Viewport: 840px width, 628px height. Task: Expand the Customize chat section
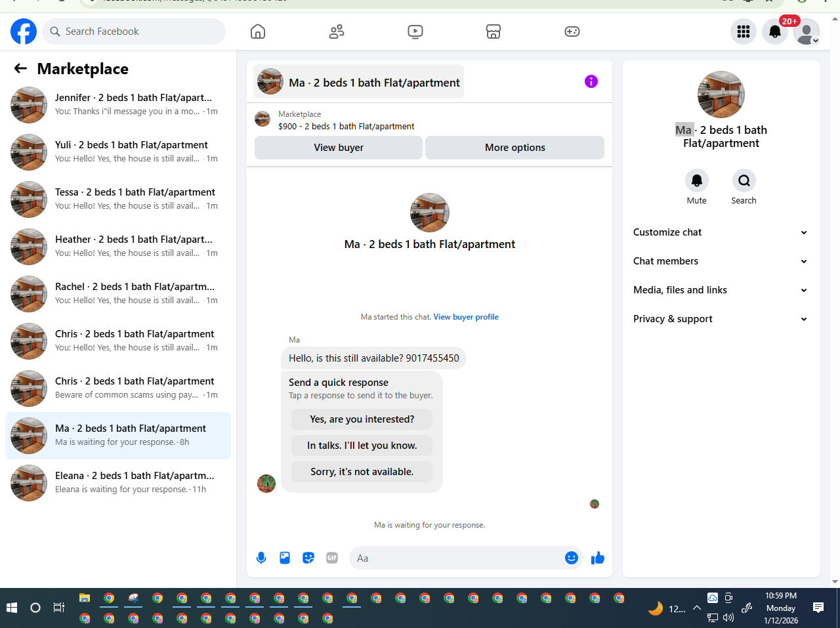(x=721, y=232)
